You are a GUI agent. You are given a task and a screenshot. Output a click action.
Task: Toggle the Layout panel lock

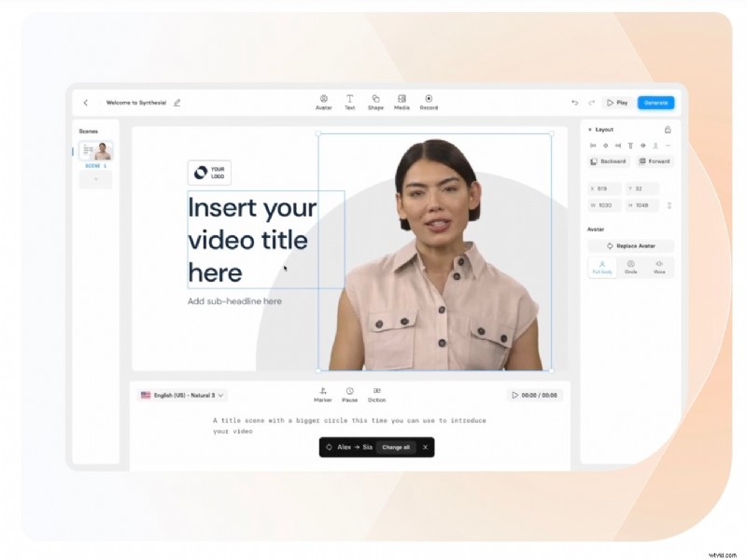click(669, 130)
